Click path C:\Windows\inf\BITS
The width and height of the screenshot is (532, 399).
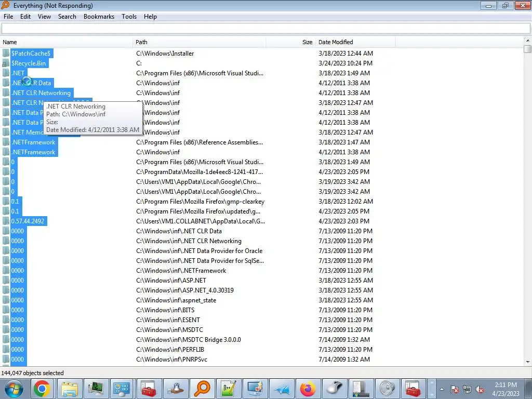[165, 310]
